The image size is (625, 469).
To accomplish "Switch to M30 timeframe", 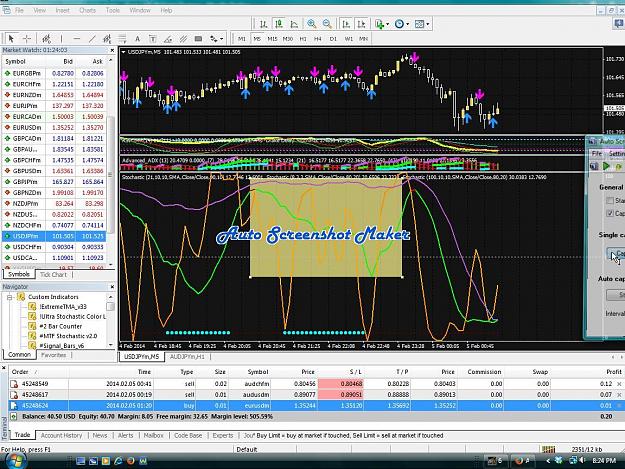I will [x=288, y=39].
